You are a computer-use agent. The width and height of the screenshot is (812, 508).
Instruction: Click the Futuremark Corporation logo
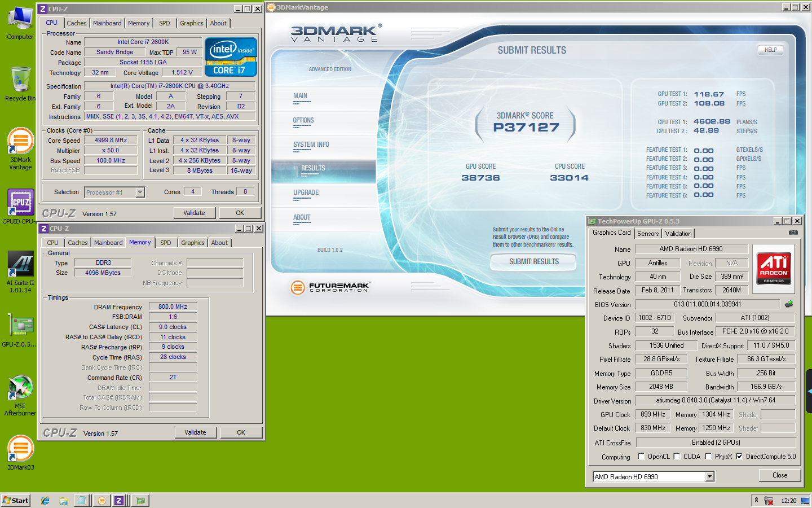tap(331, 287)
